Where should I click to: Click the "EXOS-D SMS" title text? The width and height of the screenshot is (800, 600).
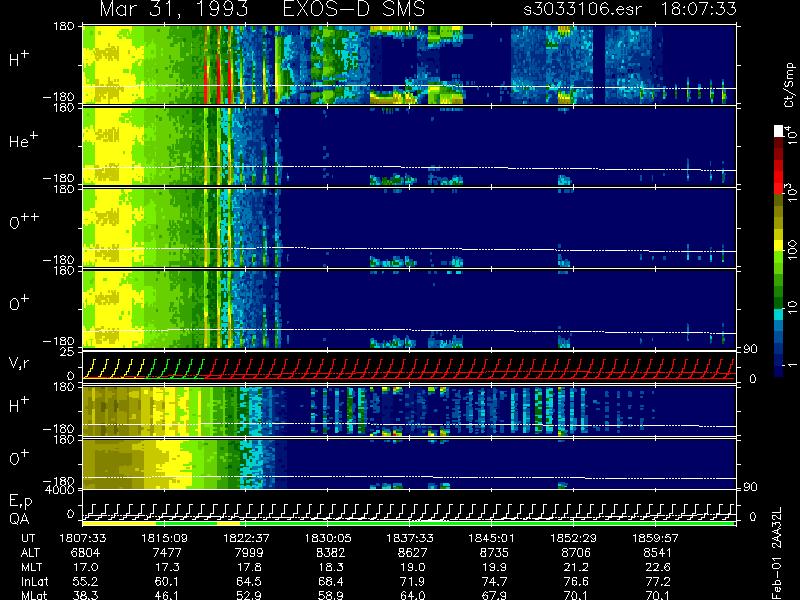(x=354, y=9)
